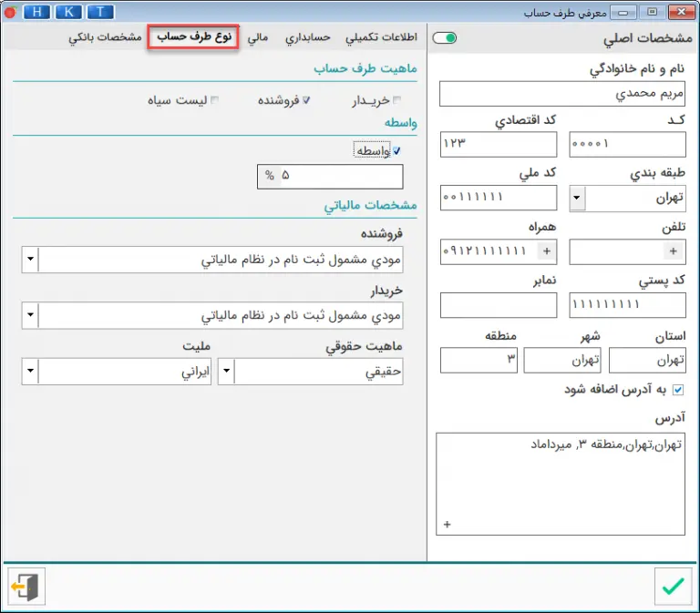The height and width of the screenshot is (613, 700).
Task: Add telephone number with the plus icon
Action: [x=674, y=251]
